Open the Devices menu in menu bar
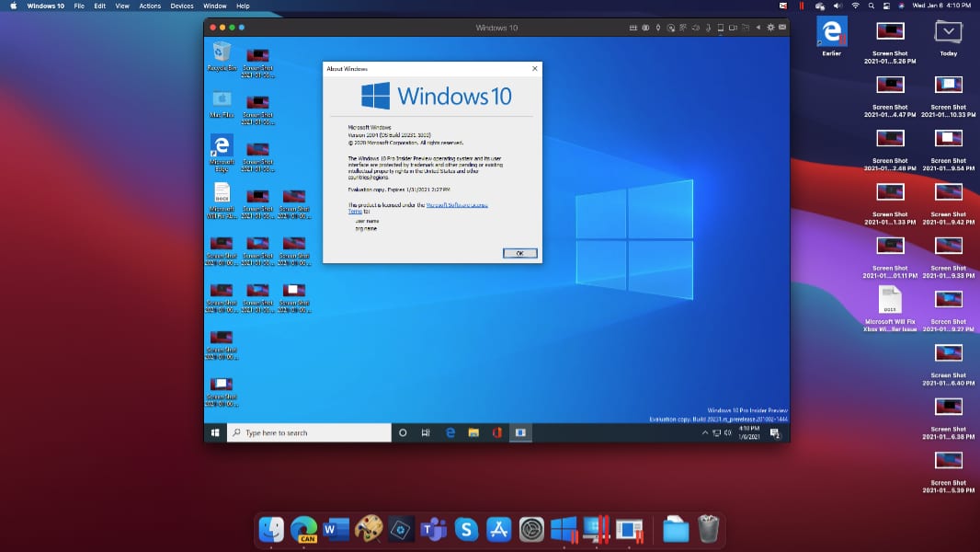Viewport: 980px width, 552px height. [182, 6]
